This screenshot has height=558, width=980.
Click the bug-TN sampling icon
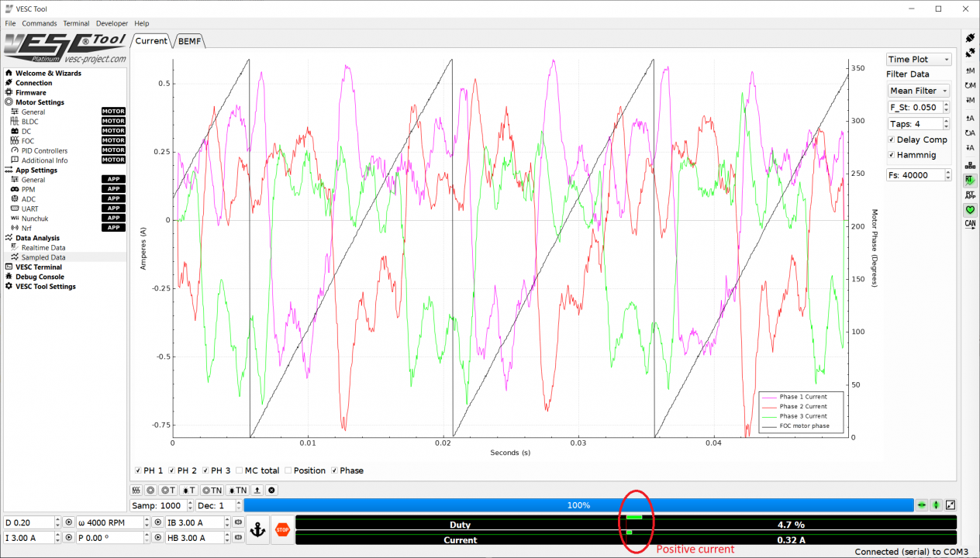237,490
